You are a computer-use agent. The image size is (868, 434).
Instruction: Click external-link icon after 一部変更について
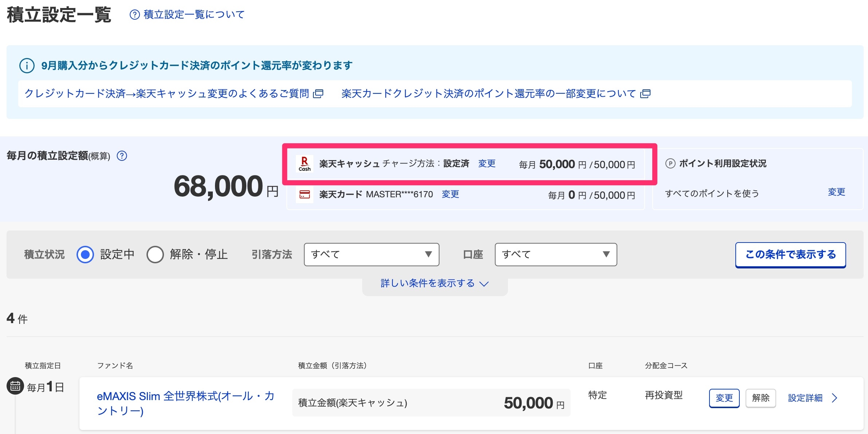645,94
